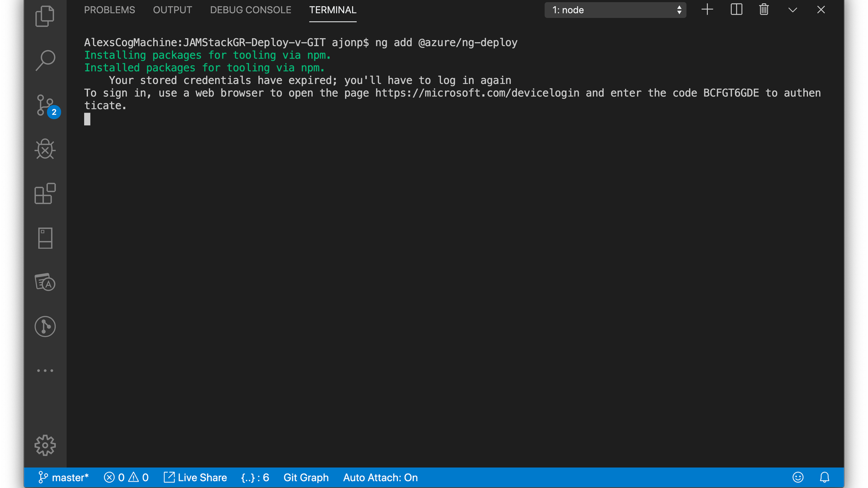Image resolution: width=868 pixels, height=488 pixels.
Task: Click the Manage gear icon
Action: [45, 446]
